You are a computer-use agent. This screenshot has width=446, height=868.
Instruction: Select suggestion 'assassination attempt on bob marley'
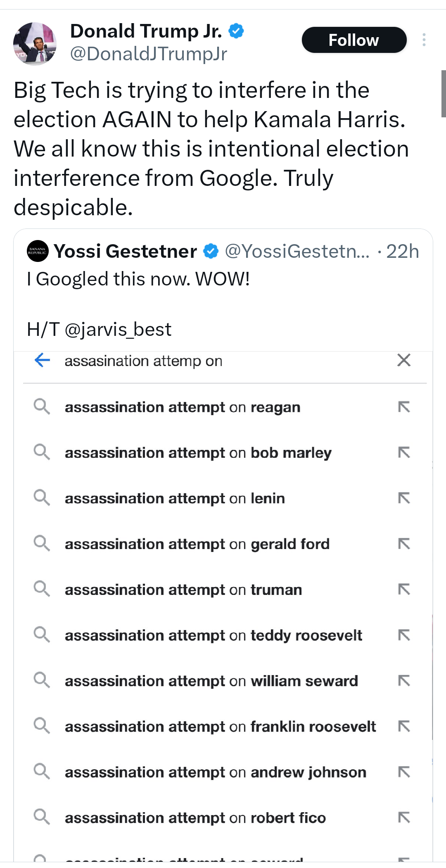click(198, 453)
